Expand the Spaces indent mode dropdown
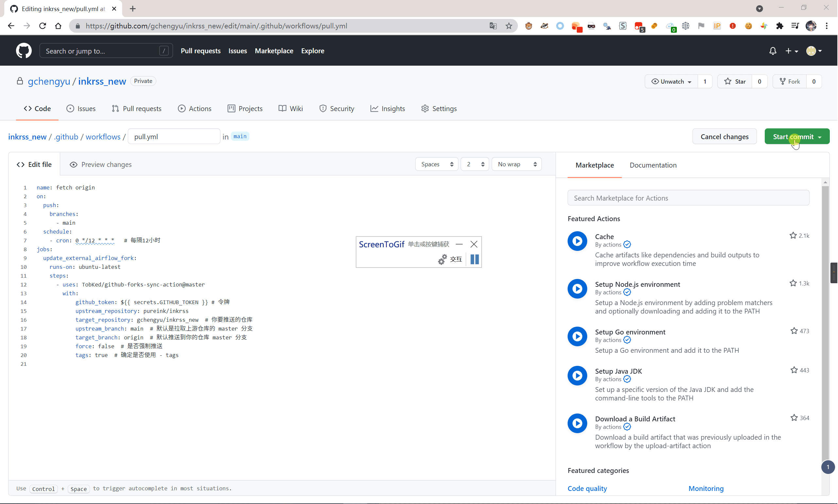The height and width of the screenshot is (504, 838). point(436,164)
